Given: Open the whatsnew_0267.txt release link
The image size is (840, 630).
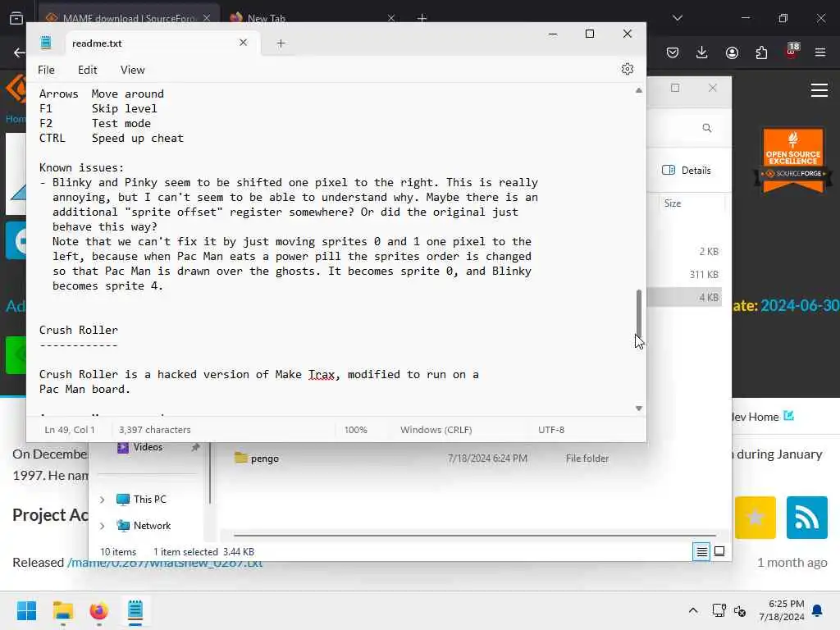Looking at the screenshot, I should 165,564.
